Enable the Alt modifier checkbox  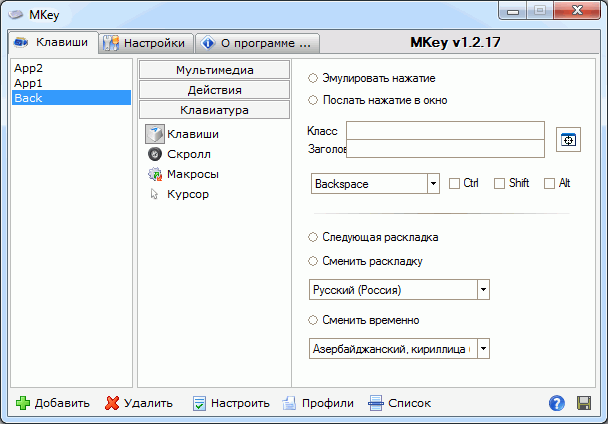(549, 183)
